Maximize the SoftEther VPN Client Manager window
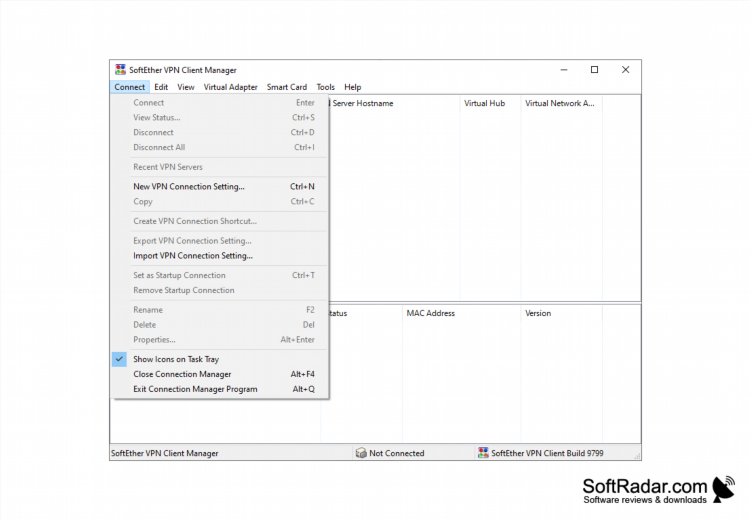Viewport: 750px width, 520px height. click(x=595, y=70)
